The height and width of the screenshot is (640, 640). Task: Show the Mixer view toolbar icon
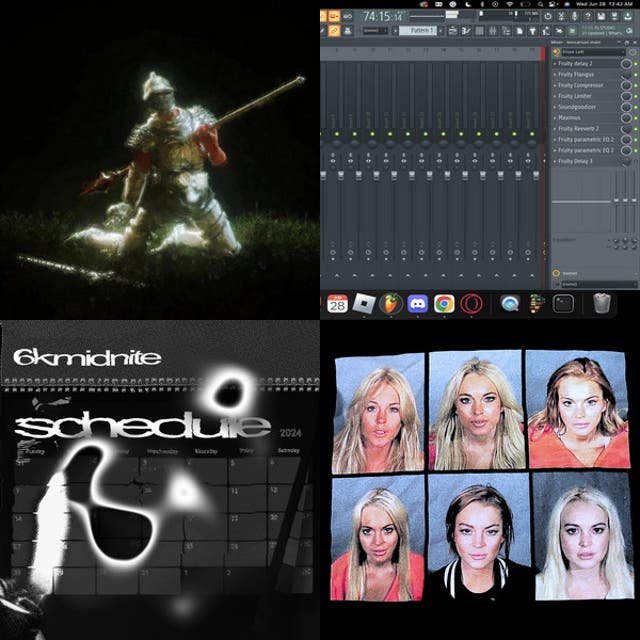[493, 31]
